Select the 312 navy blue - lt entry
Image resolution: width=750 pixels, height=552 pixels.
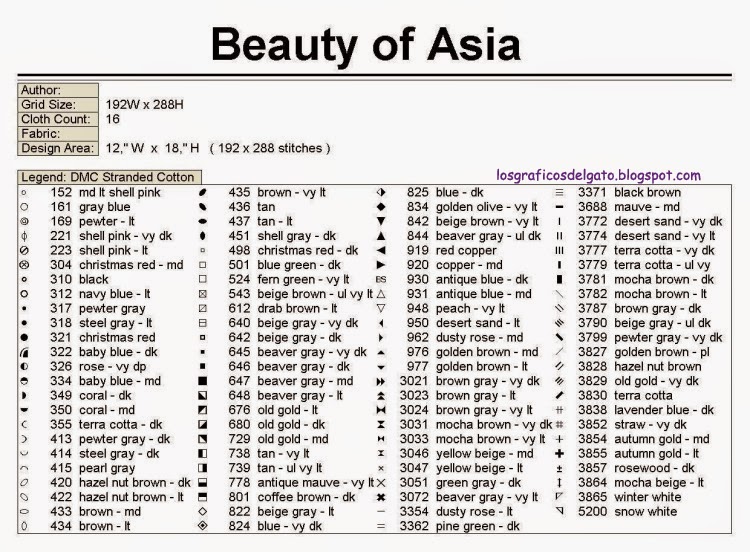pyautogui.click(x=100, y=294)
